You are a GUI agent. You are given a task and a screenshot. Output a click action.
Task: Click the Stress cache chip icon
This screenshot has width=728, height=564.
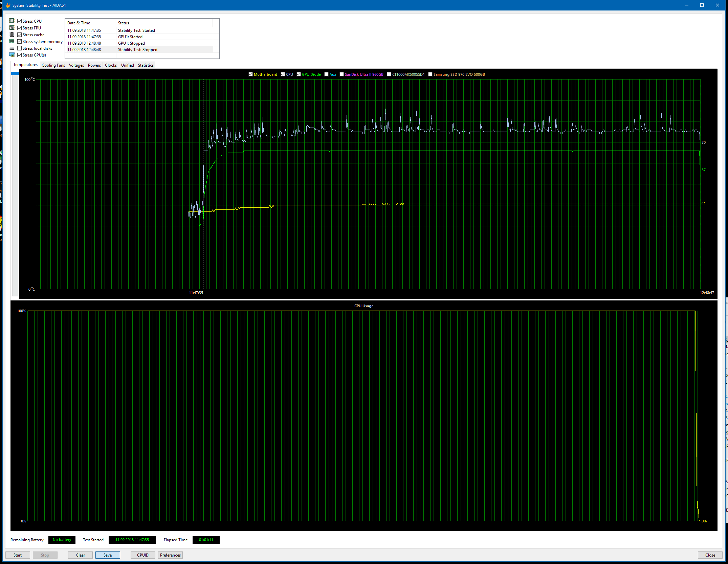12,34
